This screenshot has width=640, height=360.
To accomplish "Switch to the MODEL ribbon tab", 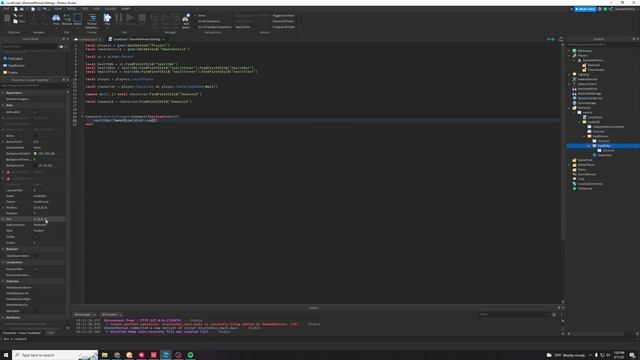I will click(x=71, y=9).
